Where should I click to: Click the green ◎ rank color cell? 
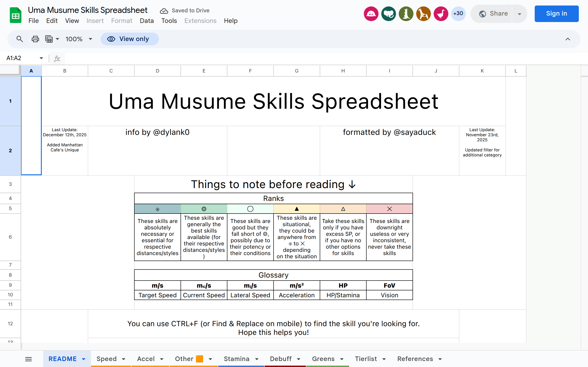point(204,209)
